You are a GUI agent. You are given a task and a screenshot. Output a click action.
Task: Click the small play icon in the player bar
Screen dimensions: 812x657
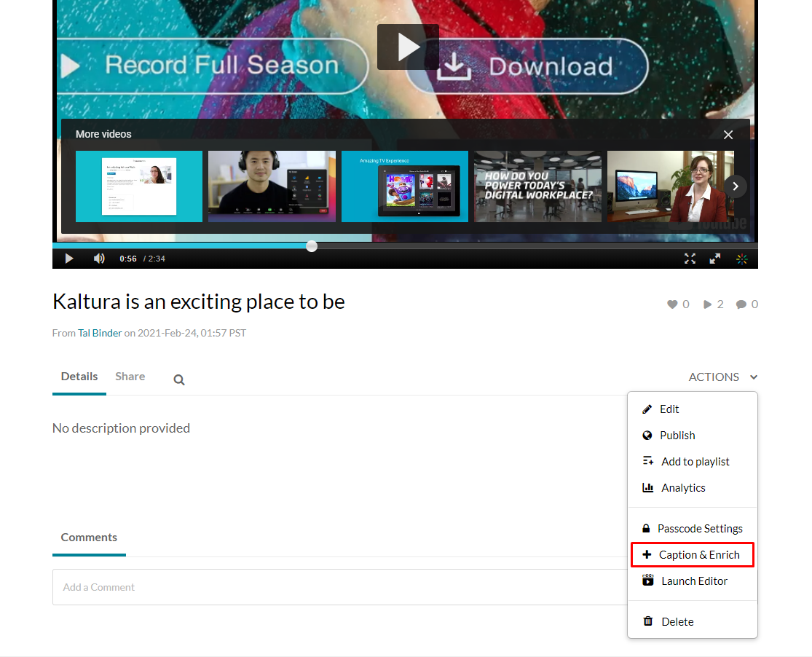69,259
